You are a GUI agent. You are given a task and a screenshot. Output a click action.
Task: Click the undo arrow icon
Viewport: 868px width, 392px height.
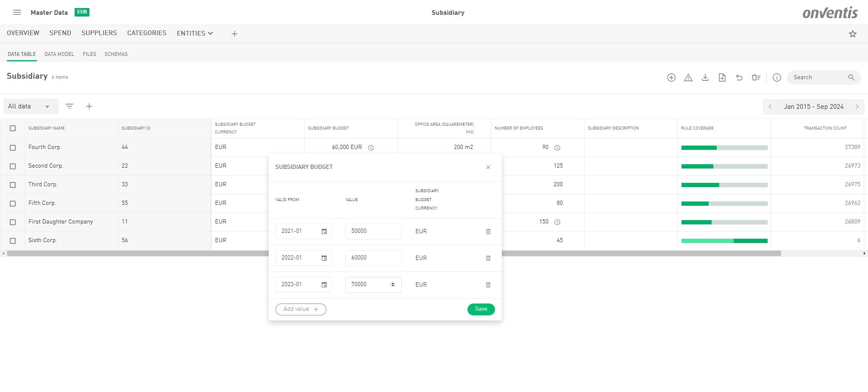coord(739,77)
